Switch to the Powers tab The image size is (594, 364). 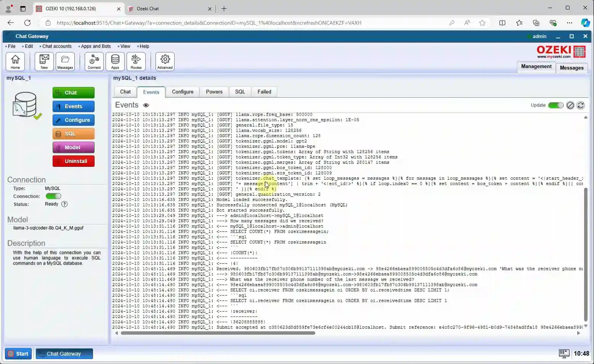click(x=214, y=92)
